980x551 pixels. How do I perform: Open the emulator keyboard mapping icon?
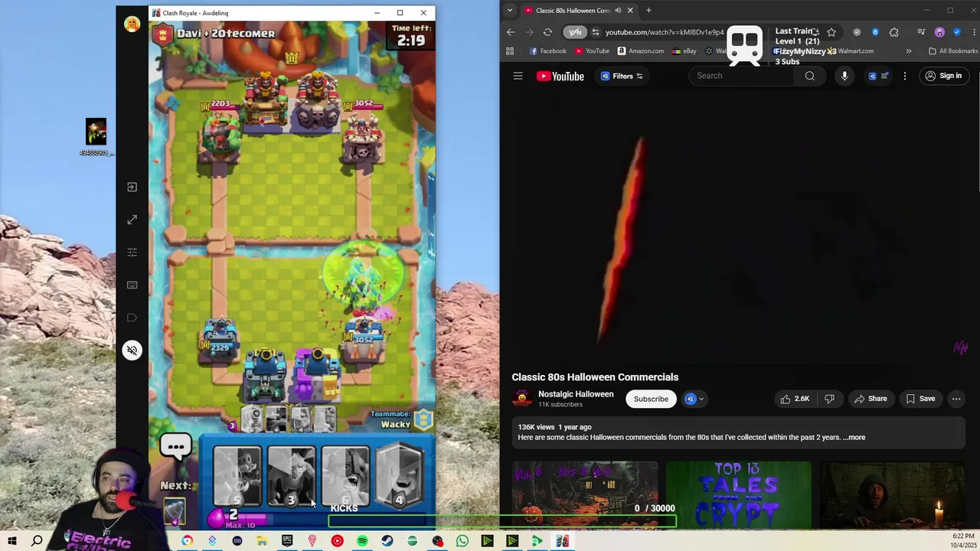pyautogui.click(x=132, y=285)
